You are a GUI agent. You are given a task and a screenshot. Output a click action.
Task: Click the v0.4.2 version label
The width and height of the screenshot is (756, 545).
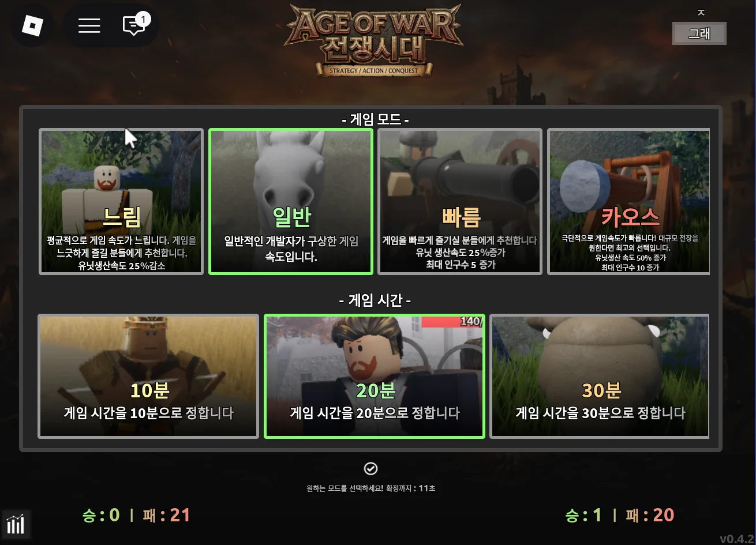tap(737, 539)
